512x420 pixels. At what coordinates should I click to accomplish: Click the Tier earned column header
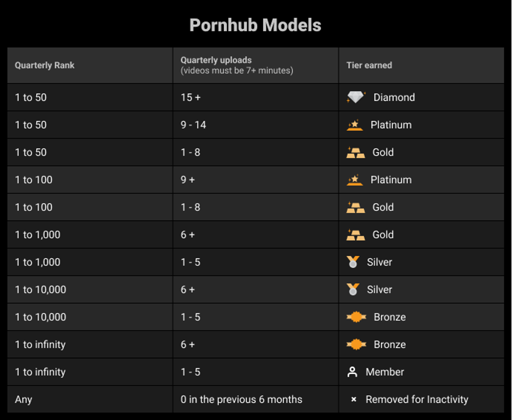tap(369, 65)
